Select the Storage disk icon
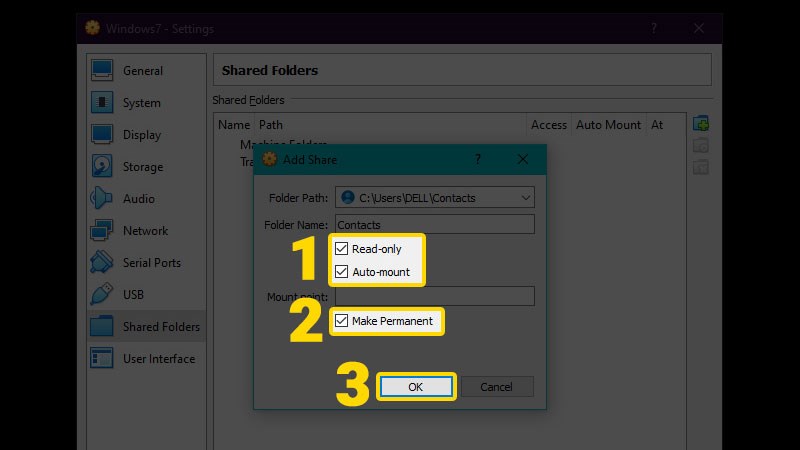The image size is (800, 450). point(102,166)
